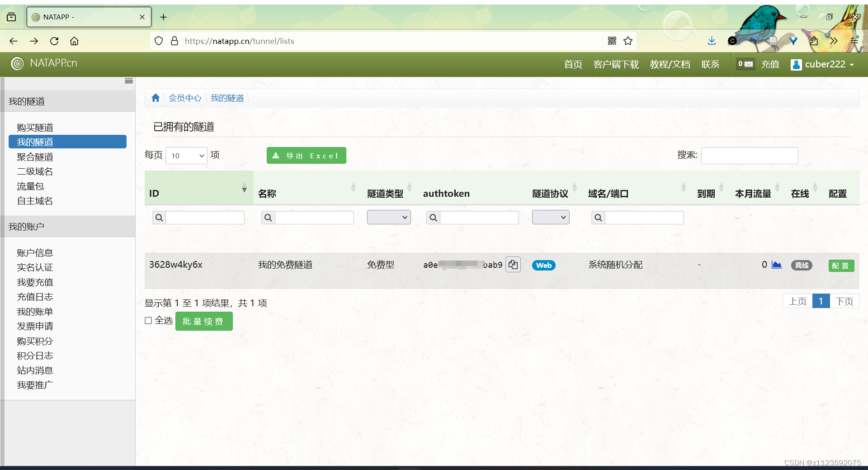Screen dimensions: 868x470
Task: Reload the page with the refresh icon
Action: pos(54,41)
